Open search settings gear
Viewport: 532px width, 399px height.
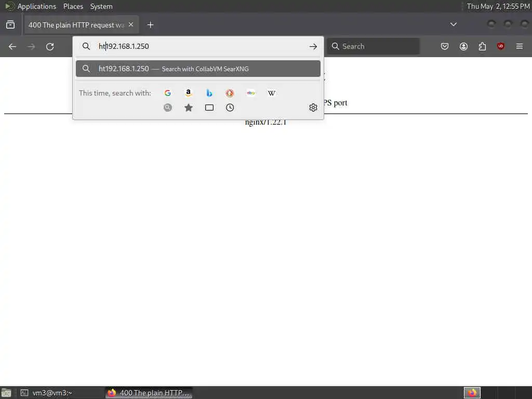tap(313, 108)
